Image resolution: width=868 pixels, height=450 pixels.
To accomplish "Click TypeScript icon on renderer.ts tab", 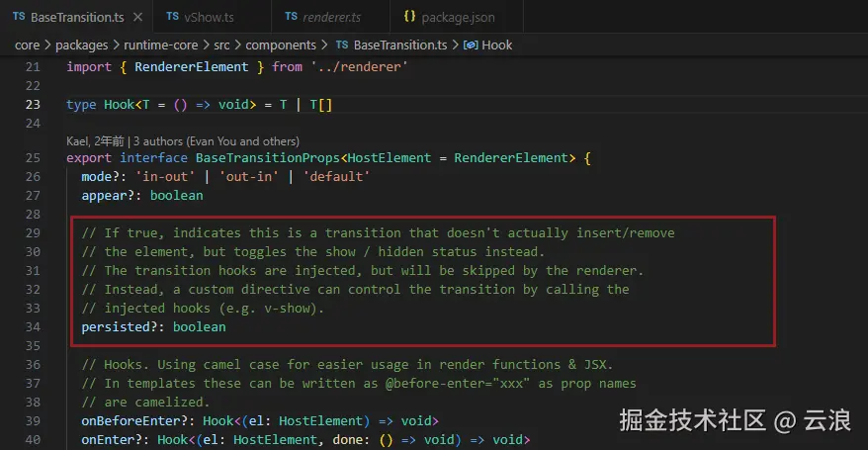I will (x=292, y=17).
